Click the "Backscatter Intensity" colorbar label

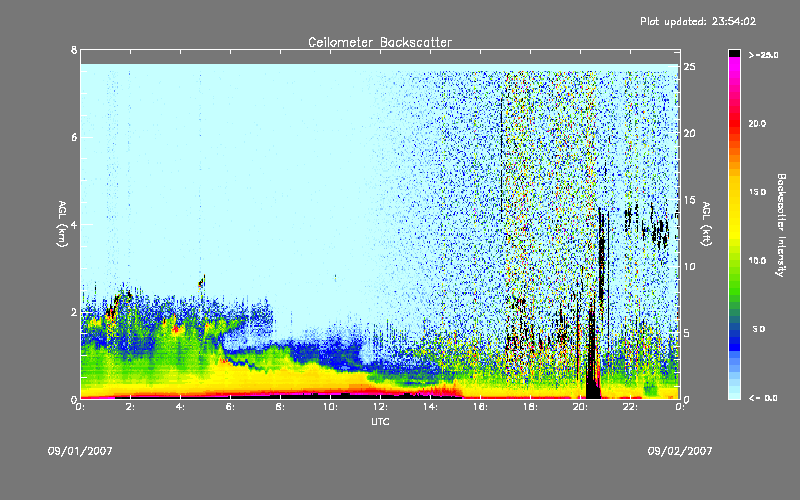(x=781, y=225)
